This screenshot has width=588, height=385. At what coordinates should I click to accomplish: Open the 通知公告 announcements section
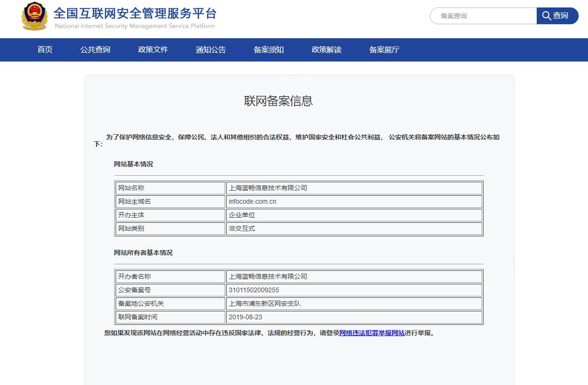coord(210,50)
